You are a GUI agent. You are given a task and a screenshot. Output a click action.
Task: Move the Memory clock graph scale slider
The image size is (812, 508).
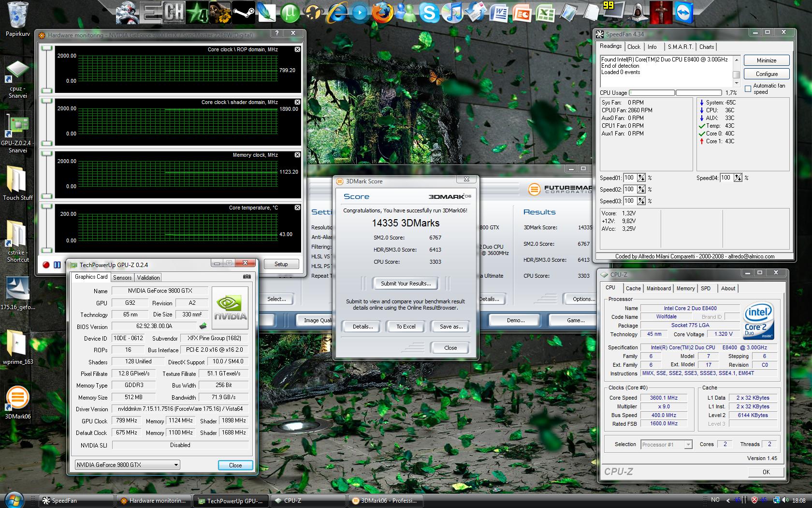47,175
